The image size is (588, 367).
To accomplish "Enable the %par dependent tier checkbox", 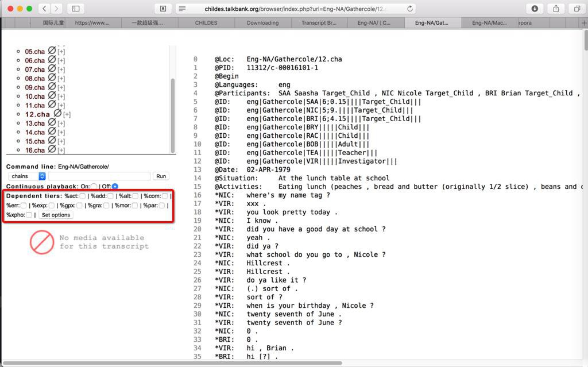I will [x=161, y=205].
